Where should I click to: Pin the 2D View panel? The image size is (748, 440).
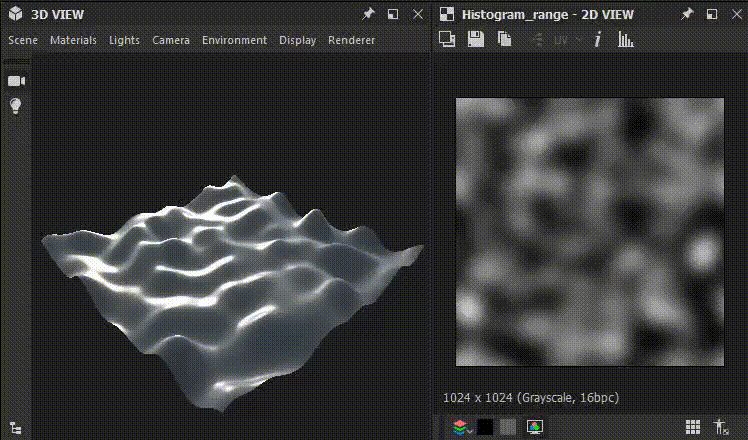click(x=686, y=14)
